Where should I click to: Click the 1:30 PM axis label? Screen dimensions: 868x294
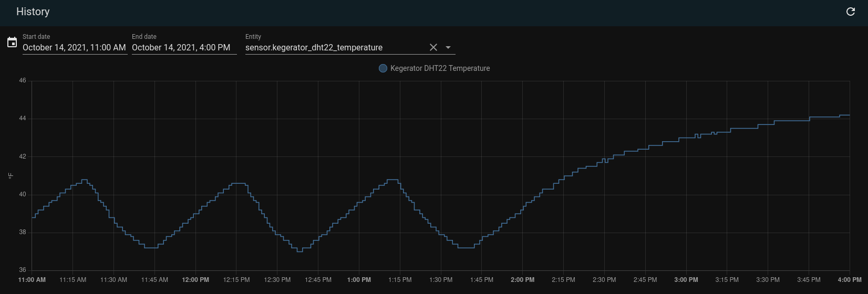tap(441, 280)
